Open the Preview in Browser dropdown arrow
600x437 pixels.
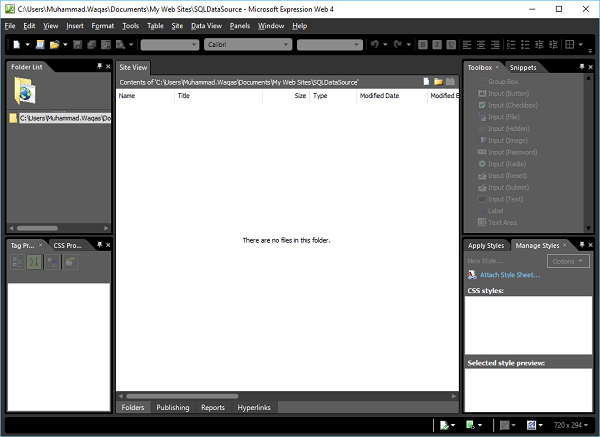point(131,45)
